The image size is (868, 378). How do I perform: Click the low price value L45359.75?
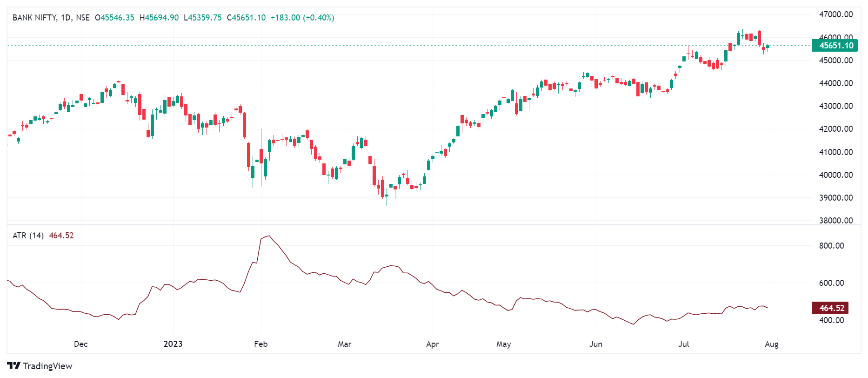click(x=203, y=18)
